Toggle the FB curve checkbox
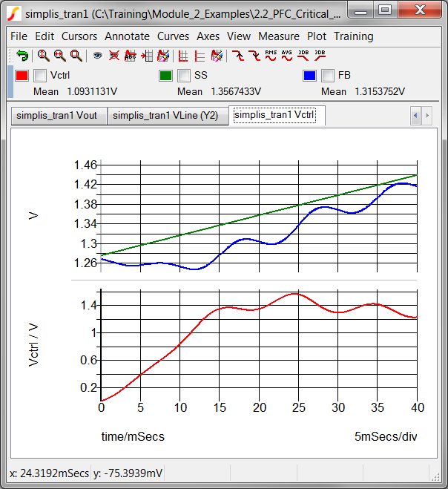The image size is (448, 489). [328, 76]
